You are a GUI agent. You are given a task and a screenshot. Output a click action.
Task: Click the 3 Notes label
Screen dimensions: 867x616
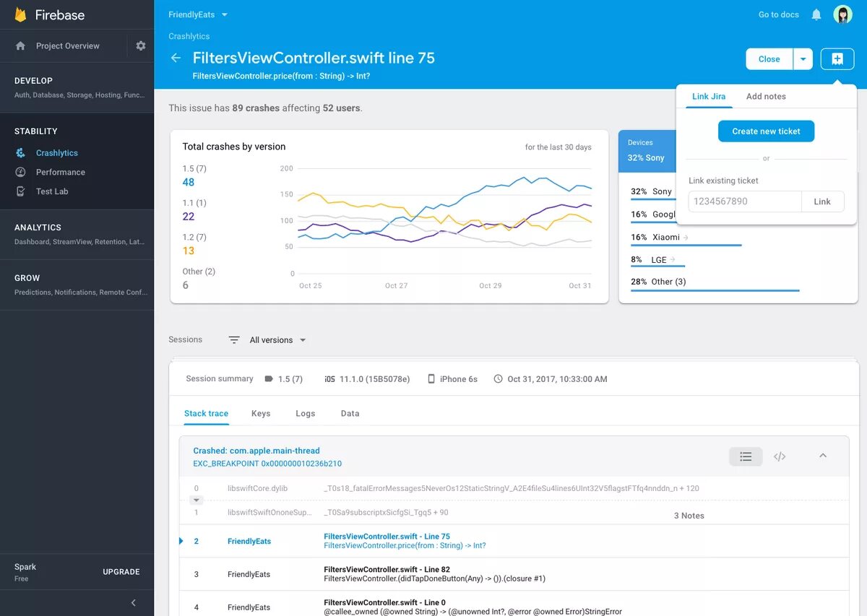pos(689,516)
